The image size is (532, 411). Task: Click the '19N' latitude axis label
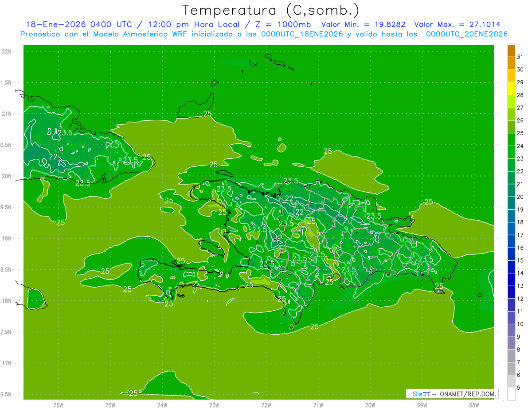[8, 238]
